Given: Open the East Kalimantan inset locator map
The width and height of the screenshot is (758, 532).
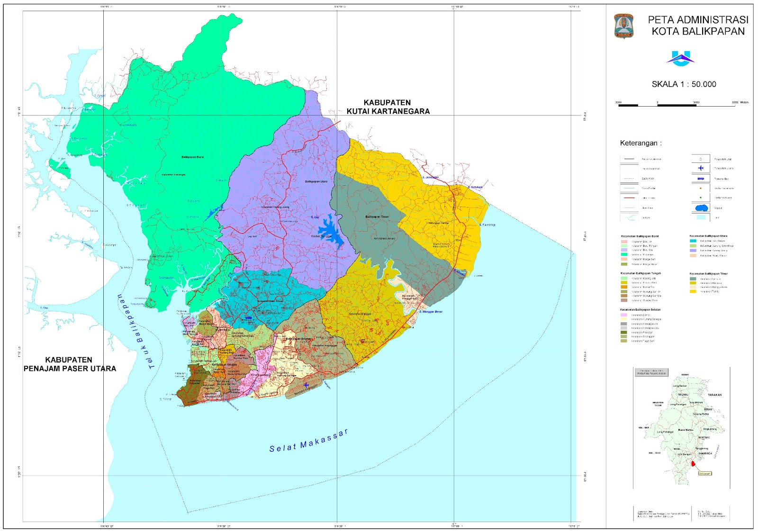Looking at the screenshot, I should 682,427.
